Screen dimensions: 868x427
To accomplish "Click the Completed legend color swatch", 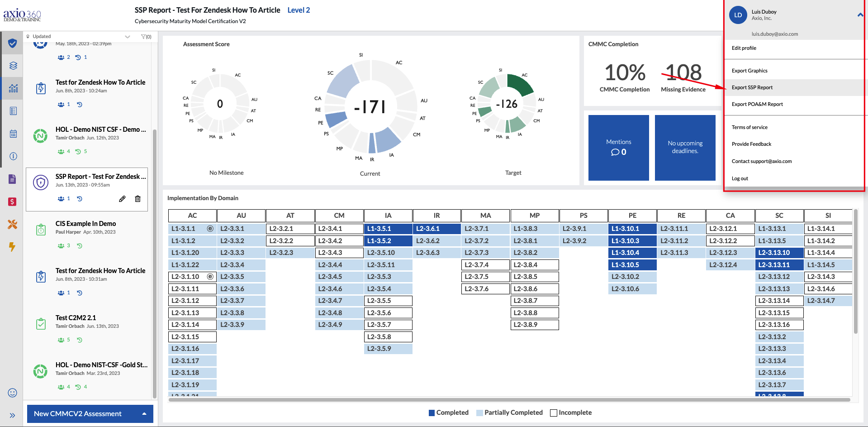I will 432,413.
